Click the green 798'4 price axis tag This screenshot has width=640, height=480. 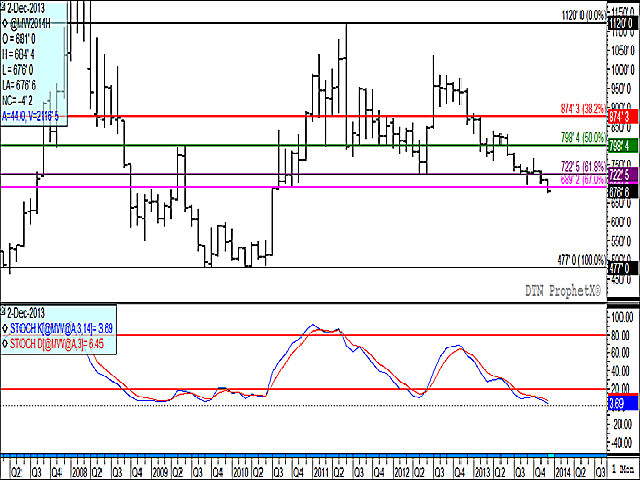(x=623, y=145)
